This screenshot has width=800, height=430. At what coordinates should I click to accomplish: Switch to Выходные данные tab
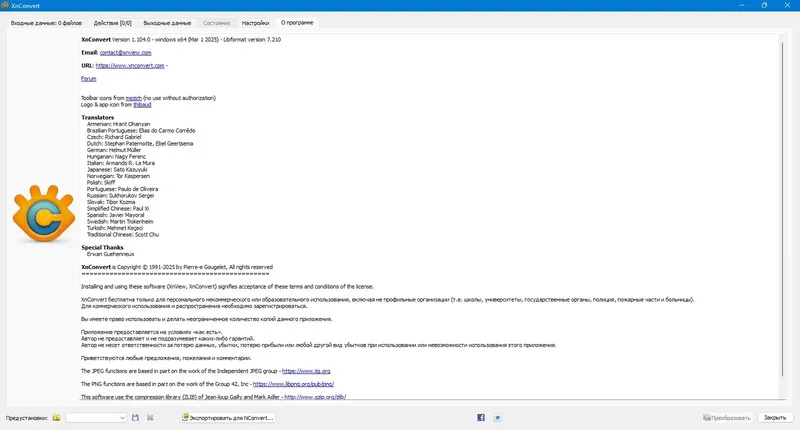167,23
